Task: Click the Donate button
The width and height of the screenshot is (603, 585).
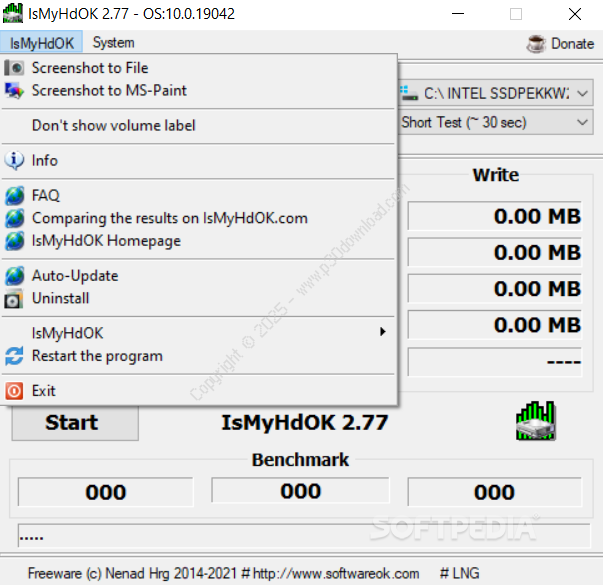Action: click(x=560, y=43)
